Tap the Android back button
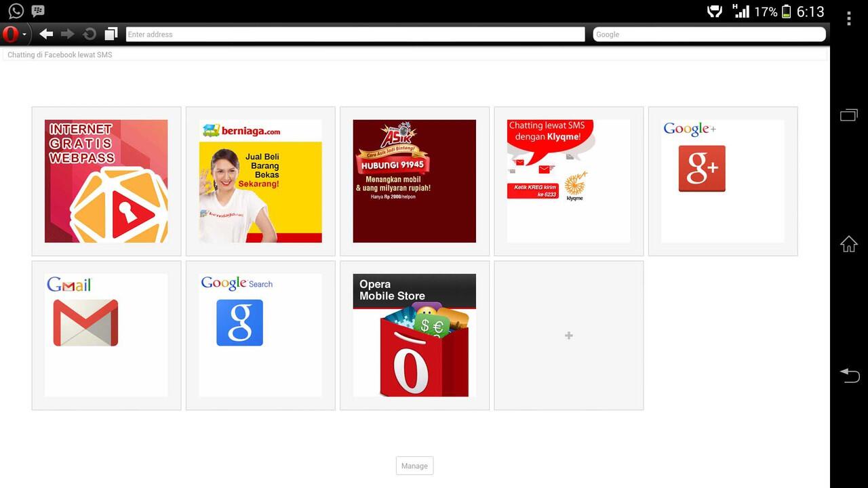 [x=849, y=375]
